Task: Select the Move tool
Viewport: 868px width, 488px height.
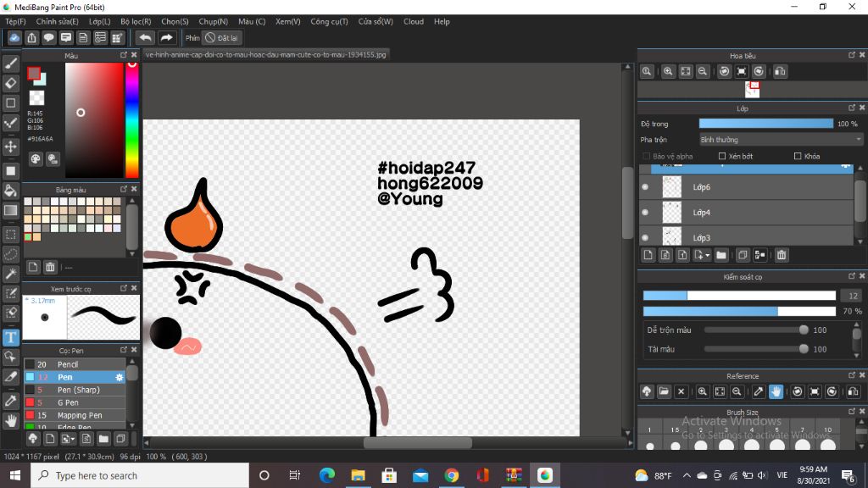Action: 10,147
